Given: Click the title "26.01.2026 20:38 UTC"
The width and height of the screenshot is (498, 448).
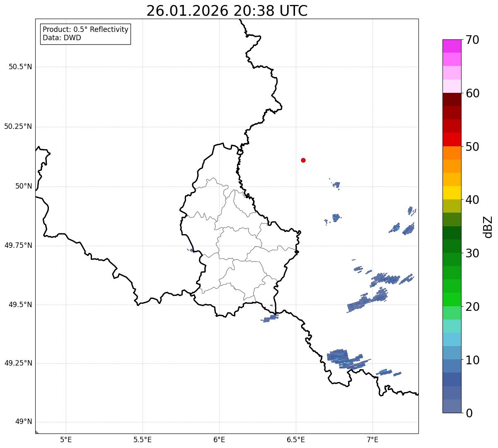Looking at the screenshot, I should [227, 11].
